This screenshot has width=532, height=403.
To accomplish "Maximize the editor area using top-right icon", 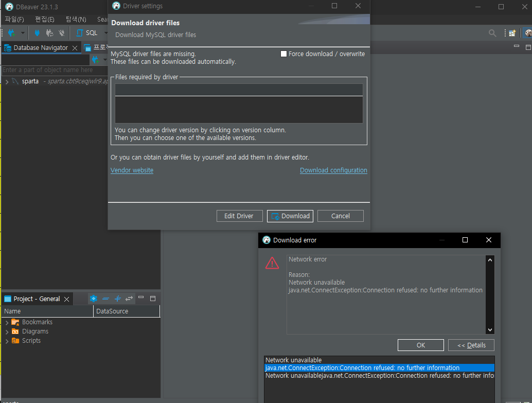I will click(x=528, y=47).
